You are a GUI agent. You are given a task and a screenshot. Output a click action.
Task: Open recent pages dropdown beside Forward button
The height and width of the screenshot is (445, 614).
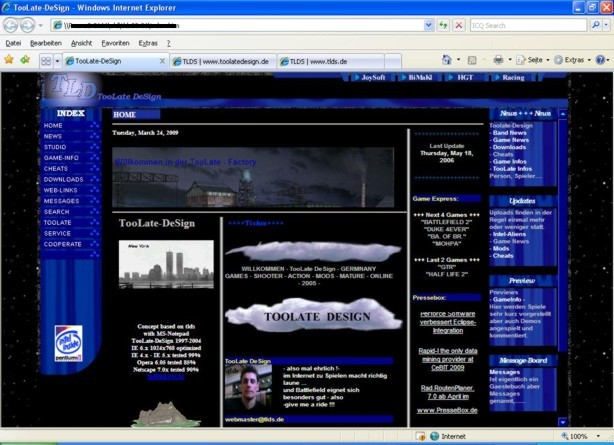click(40, 26)
